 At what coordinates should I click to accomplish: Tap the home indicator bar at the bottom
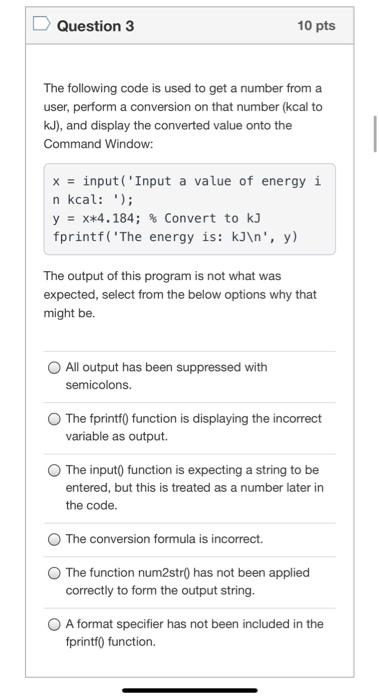click(190, 690)
